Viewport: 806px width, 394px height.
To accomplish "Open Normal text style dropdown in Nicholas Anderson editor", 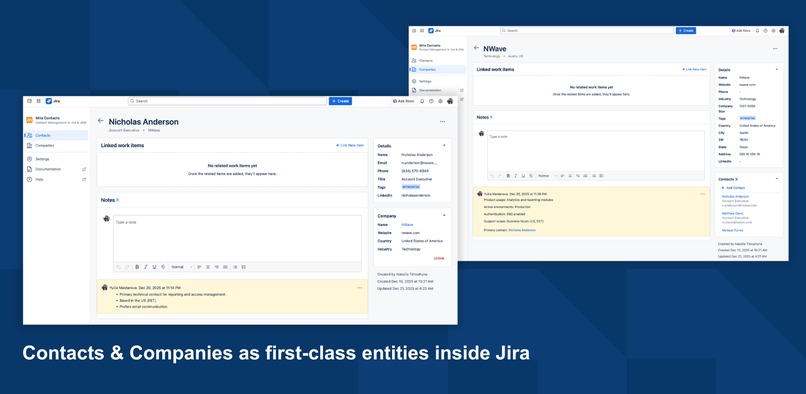I will tap(182, 267).
